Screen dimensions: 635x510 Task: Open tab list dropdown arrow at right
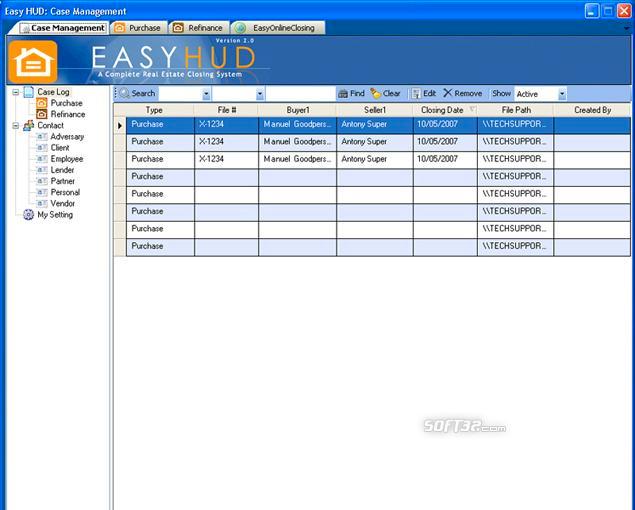point(627,28)
